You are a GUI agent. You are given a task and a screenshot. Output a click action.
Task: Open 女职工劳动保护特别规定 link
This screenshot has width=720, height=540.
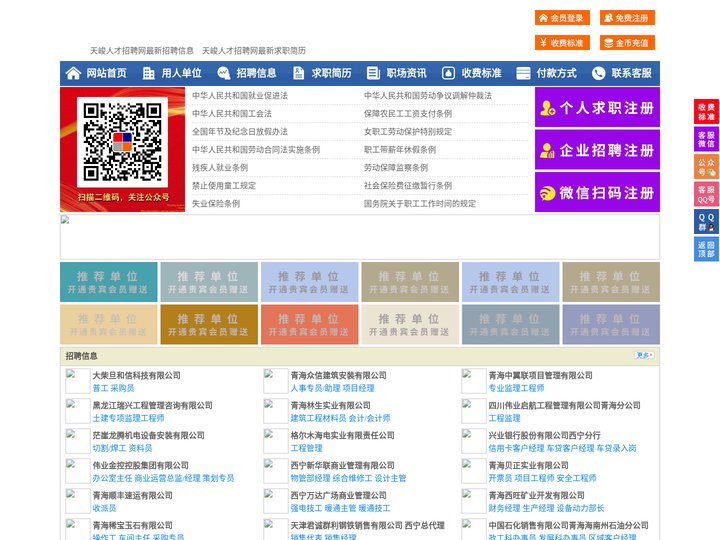(408, 131)
